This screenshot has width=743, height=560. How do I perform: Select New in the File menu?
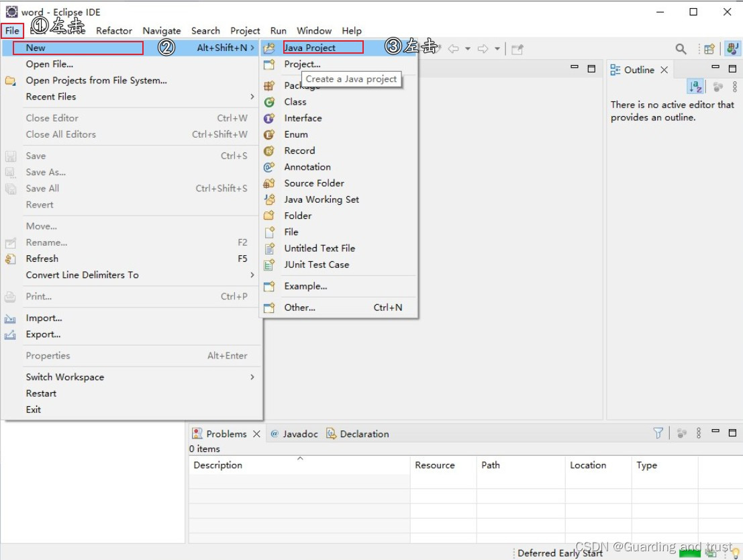pyautogui.click(x=132, y=48)
